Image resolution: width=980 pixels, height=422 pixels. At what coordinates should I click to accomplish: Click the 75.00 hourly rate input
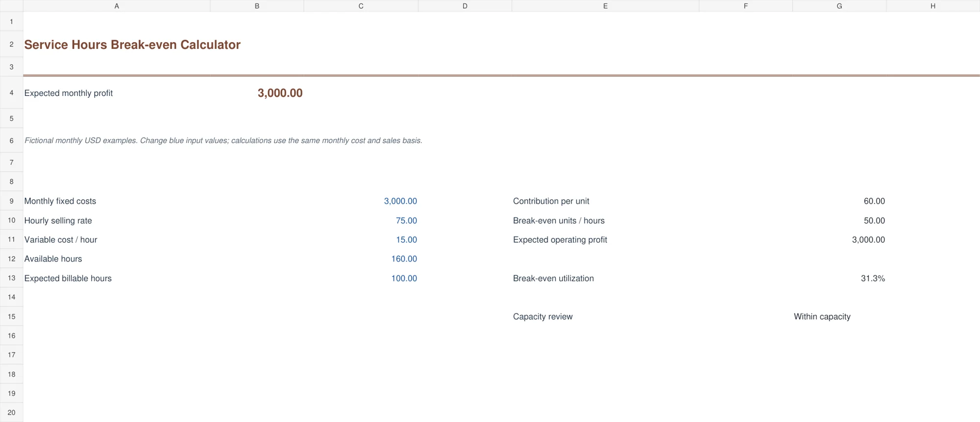pos(406,221)
